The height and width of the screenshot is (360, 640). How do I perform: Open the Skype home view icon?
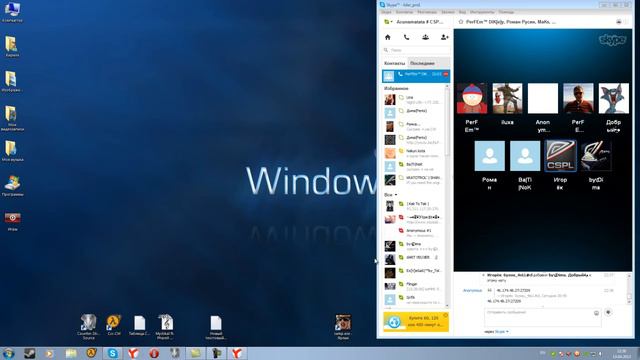388,37
